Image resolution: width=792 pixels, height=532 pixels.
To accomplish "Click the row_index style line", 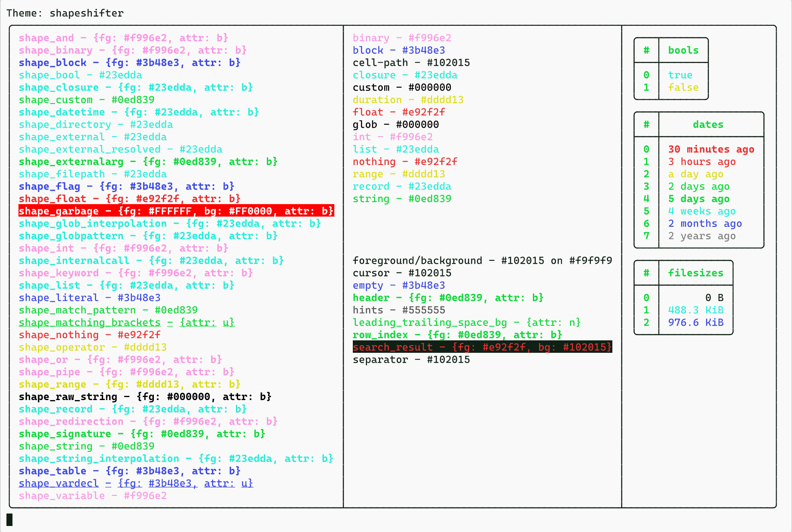I will [x=457, y=335].
